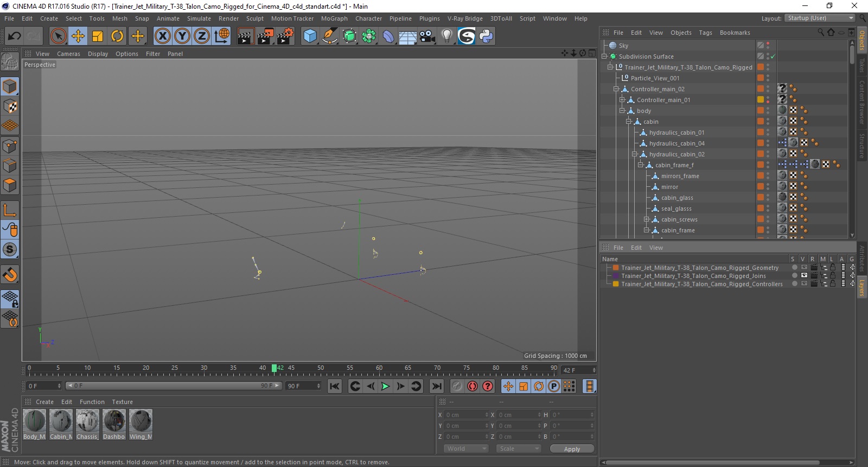The height and width of the screenshot is (467, 868).
Task: Go to start of animation
Action: 335,386
